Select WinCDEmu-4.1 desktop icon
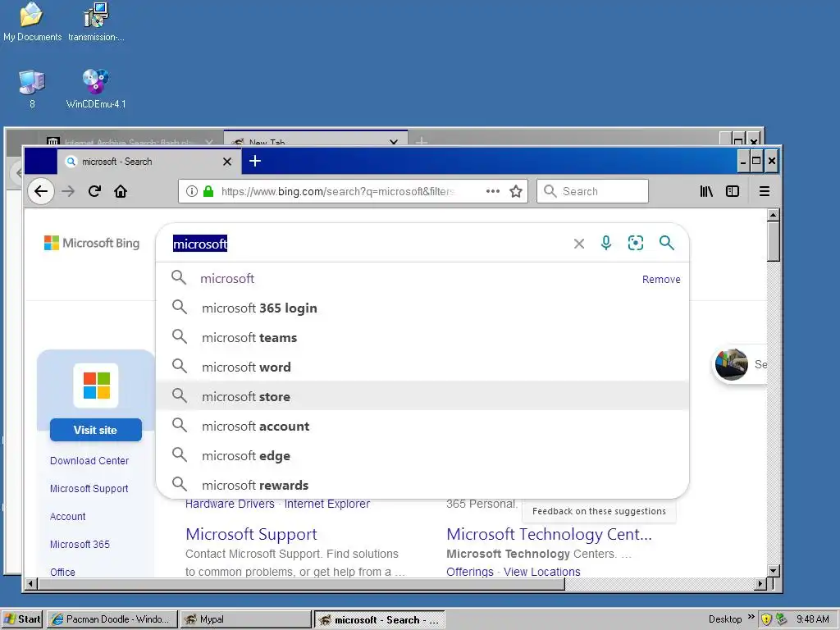The width and height of the screenshot is (840, 630). pyautogui.click(x=96, y=89)
